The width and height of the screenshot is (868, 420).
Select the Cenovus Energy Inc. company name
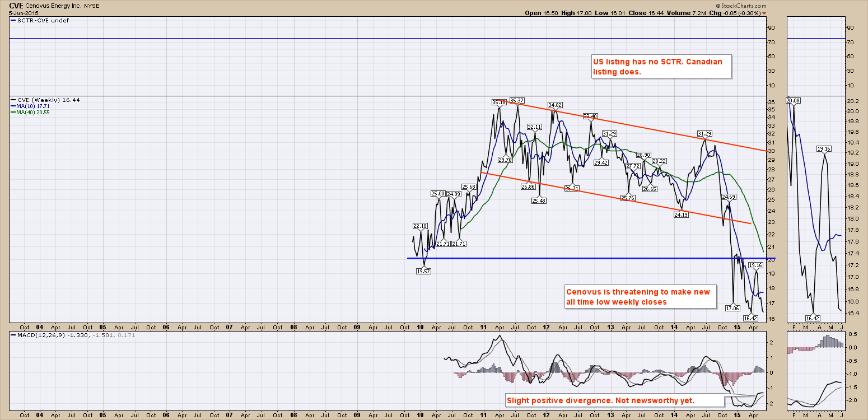pos(53,5)
